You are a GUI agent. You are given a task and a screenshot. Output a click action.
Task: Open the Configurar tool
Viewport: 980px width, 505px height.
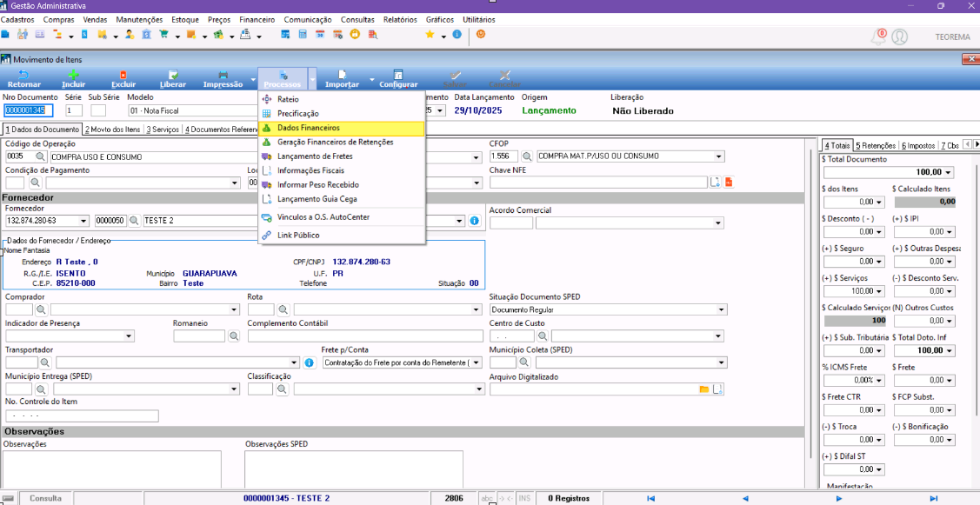(x=398, y=79)
